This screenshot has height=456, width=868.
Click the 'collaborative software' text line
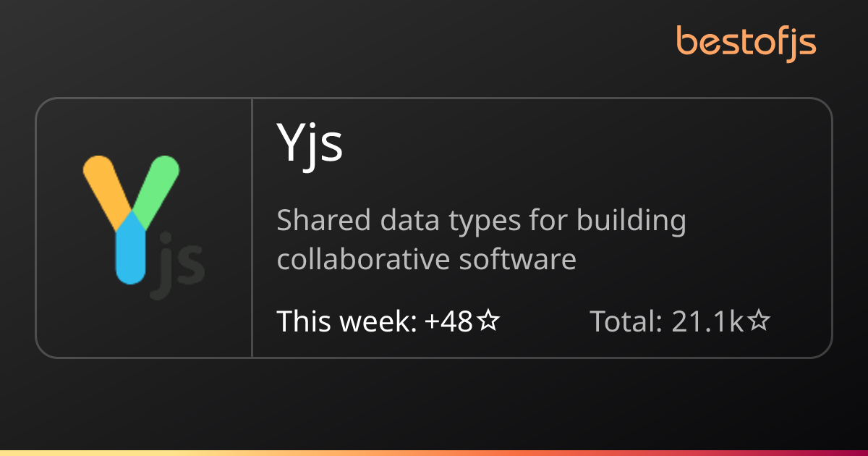[x=426, y=258]
